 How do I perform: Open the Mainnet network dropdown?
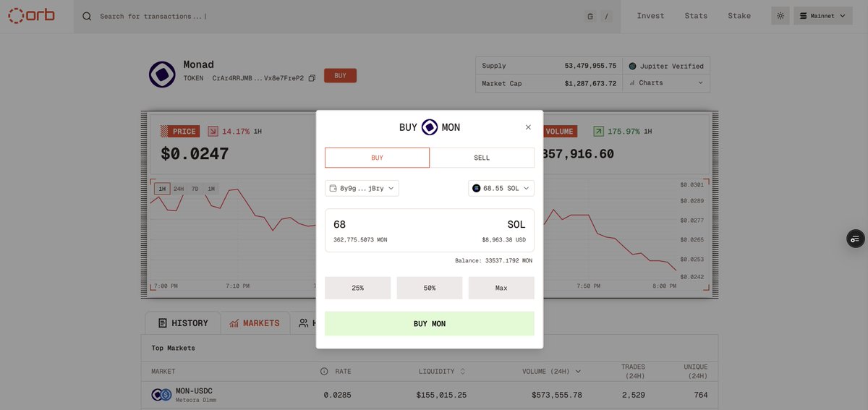coord(823,16)
